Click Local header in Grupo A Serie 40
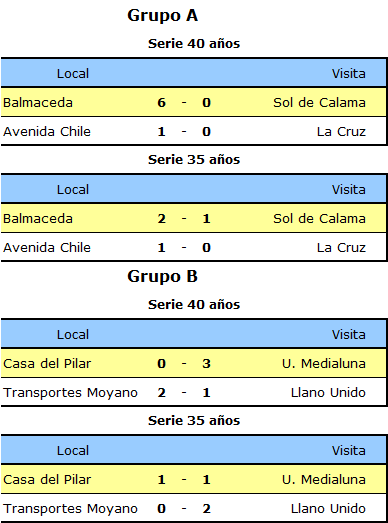This screenshot has height=523, width=388. tap(73, 73)
